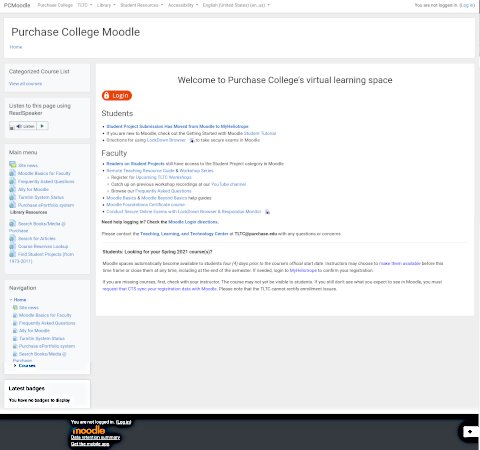
Task: Select Turnitin System Status in Navigation tree
Action: [42, 338]
